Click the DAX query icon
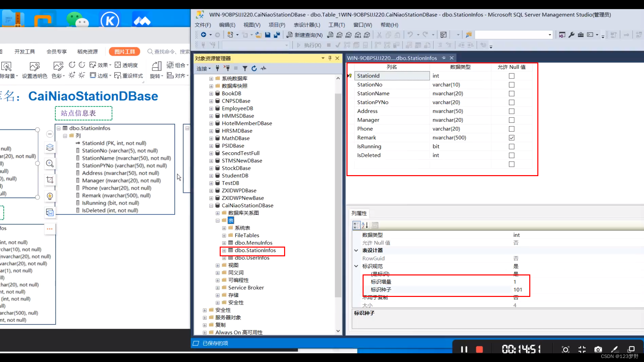The width and height of the screenshot is (644, 362). pyautogui.click(x=367, y=35)
